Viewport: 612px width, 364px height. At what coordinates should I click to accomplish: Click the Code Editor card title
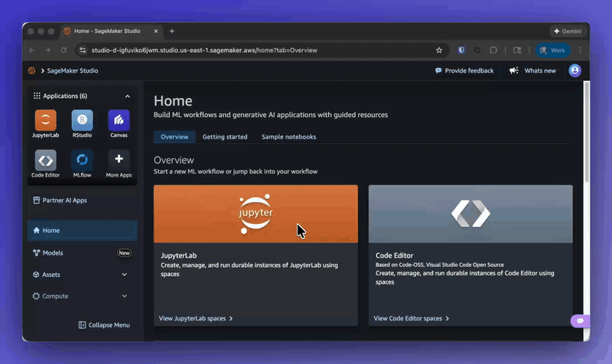pos(394,255)
